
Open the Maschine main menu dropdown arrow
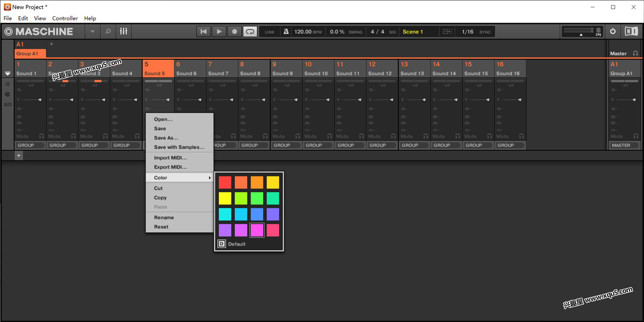coord(92,32)
